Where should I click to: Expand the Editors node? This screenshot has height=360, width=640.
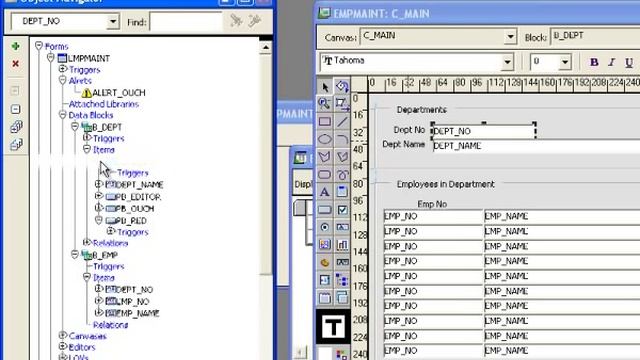[x=63, y=347]
